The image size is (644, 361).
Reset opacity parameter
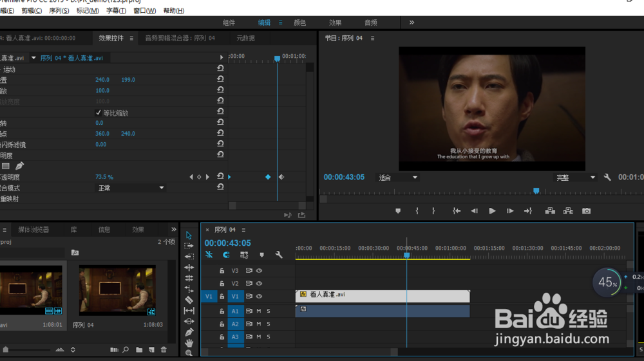220,176
